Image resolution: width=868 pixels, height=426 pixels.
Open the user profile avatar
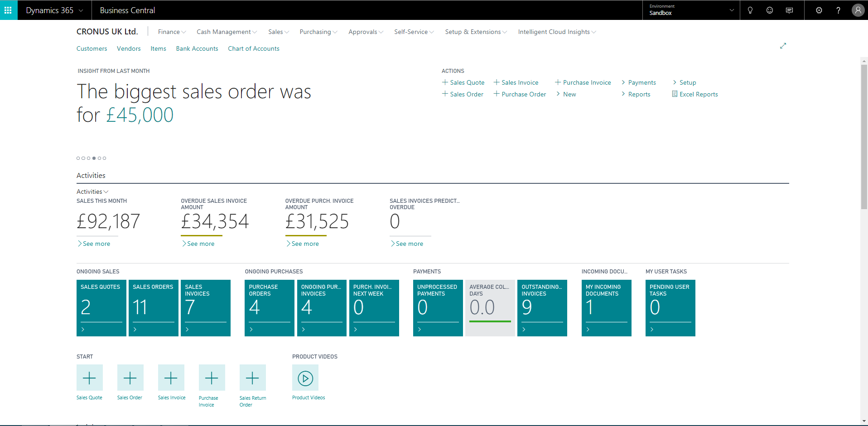click(x=858, y=10)
